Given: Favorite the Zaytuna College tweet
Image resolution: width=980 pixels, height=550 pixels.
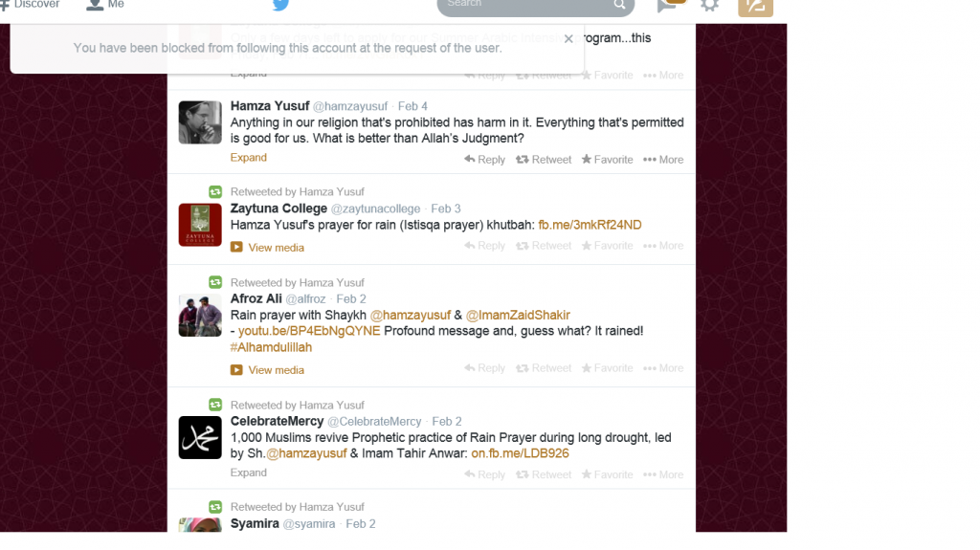Looking at the screenshot, I should [608, 246].
